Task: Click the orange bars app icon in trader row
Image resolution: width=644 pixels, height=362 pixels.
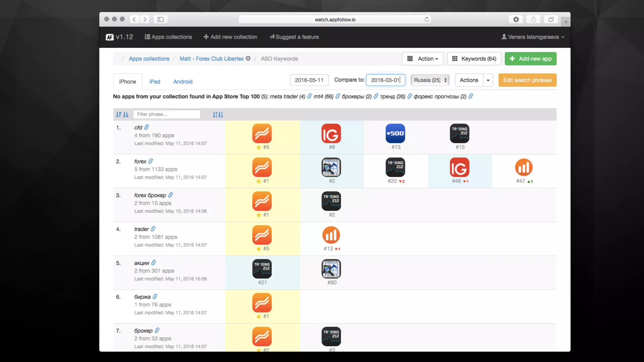Action: (x=331, y=235)
